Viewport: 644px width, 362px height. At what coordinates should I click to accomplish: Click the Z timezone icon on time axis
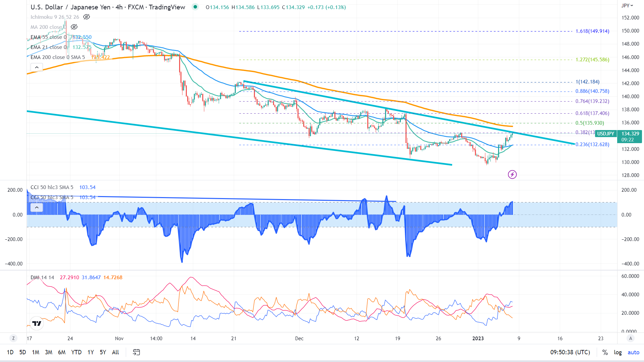pos(13,338)
